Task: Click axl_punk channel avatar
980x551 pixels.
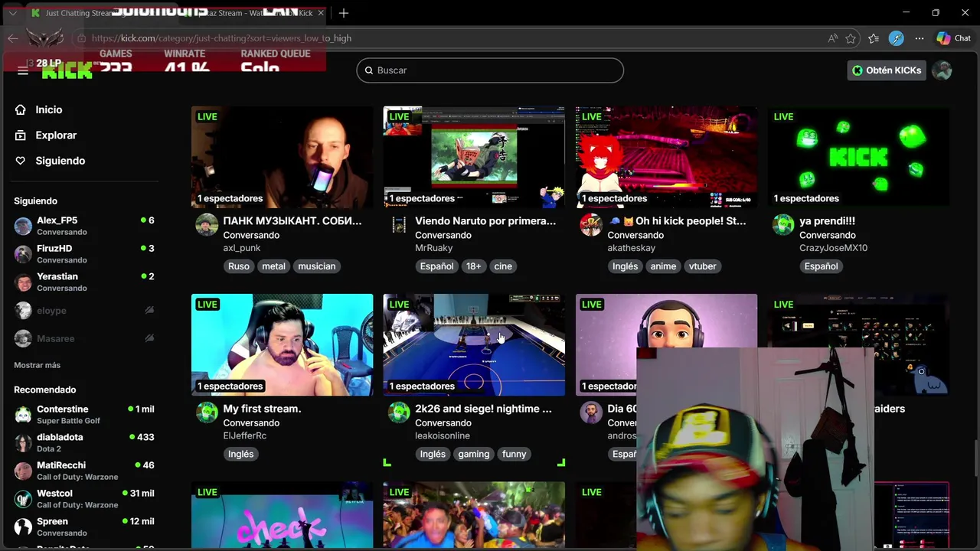Action: click(x=207, y=224)
